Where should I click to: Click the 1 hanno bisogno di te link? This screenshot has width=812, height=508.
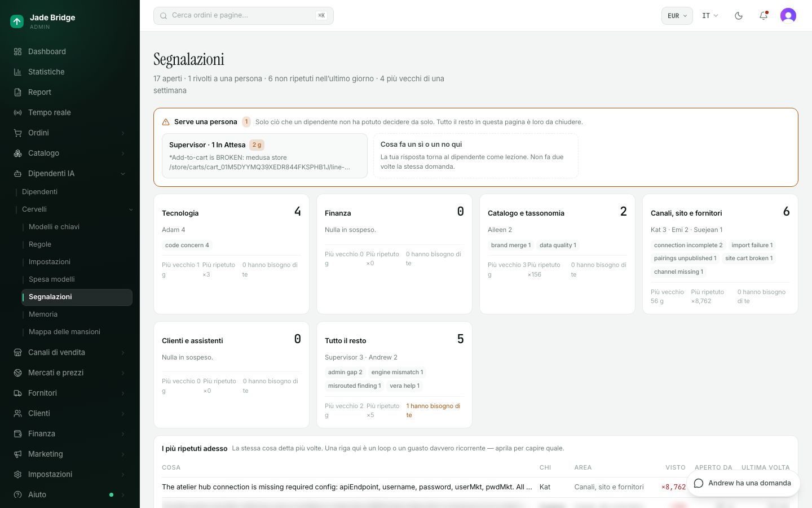(433, 410)
